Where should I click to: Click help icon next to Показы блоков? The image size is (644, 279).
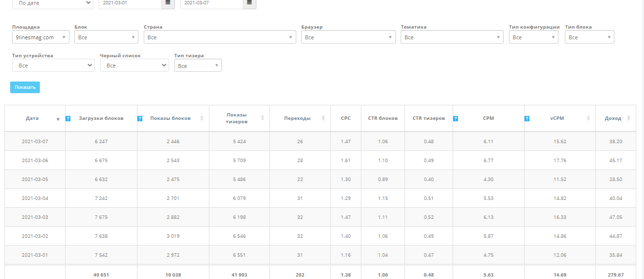click(140, 118)
